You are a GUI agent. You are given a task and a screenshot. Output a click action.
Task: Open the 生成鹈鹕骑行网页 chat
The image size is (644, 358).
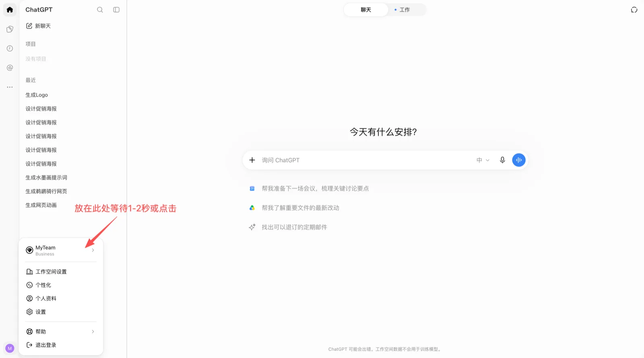click(x=46, y=191)
